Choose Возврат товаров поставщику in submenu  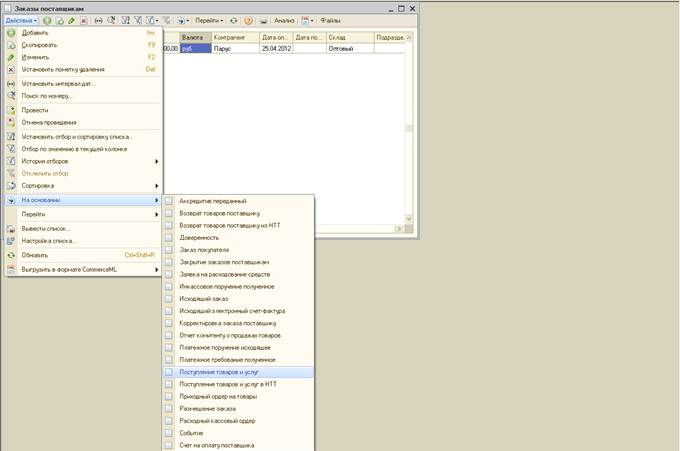tap(219, 213)
